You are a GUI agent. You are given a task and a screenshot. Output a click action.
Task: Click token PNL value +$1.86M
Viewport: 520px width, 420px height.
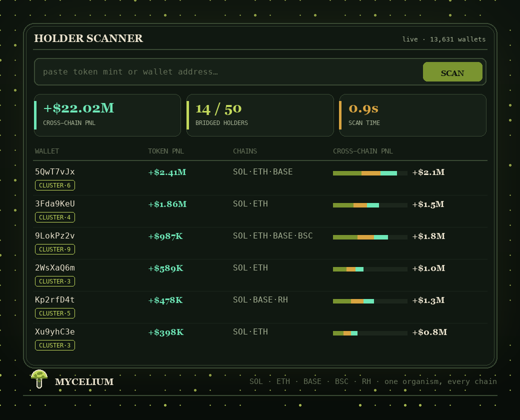(167, 204)
